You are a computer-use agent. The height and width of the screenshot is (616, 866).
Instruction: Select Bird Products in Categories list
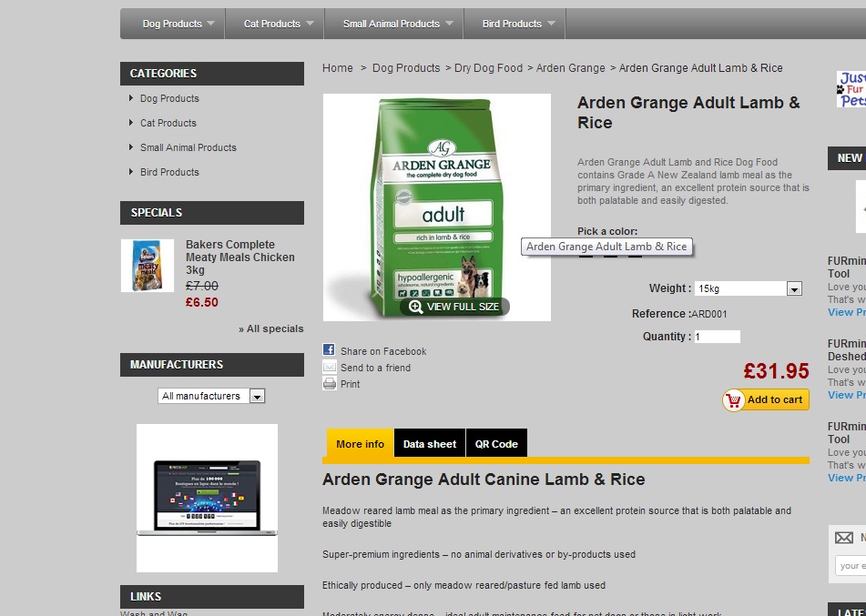click(169, 172)
